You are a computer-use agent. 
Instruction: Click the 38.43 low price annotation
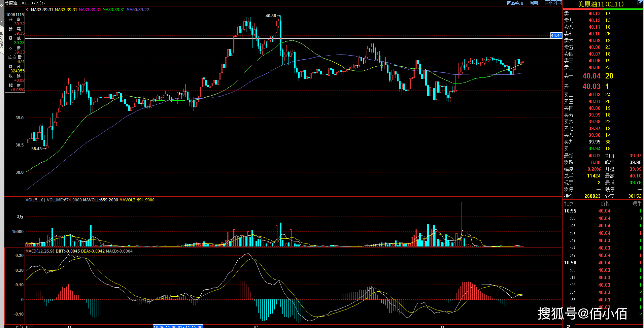36,149
